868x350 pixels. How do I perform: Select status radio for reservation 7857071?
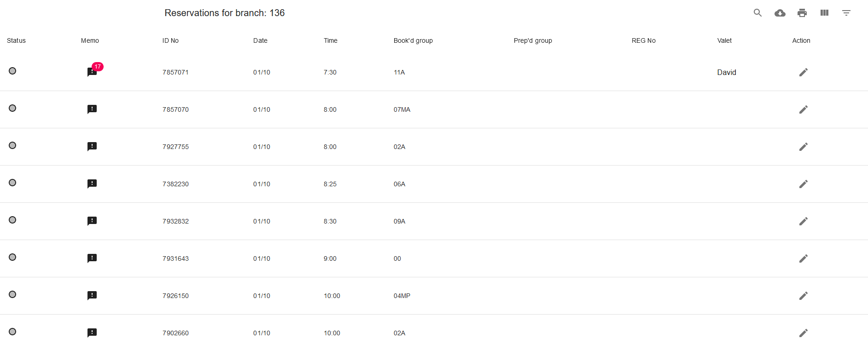coord(12,71)
